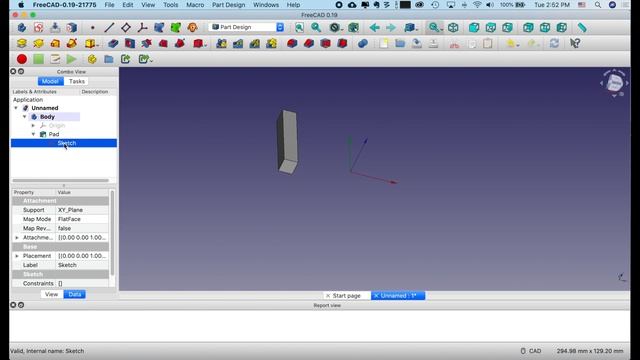Create a datum point
The image size is (640, 360).
coord(93,28)
